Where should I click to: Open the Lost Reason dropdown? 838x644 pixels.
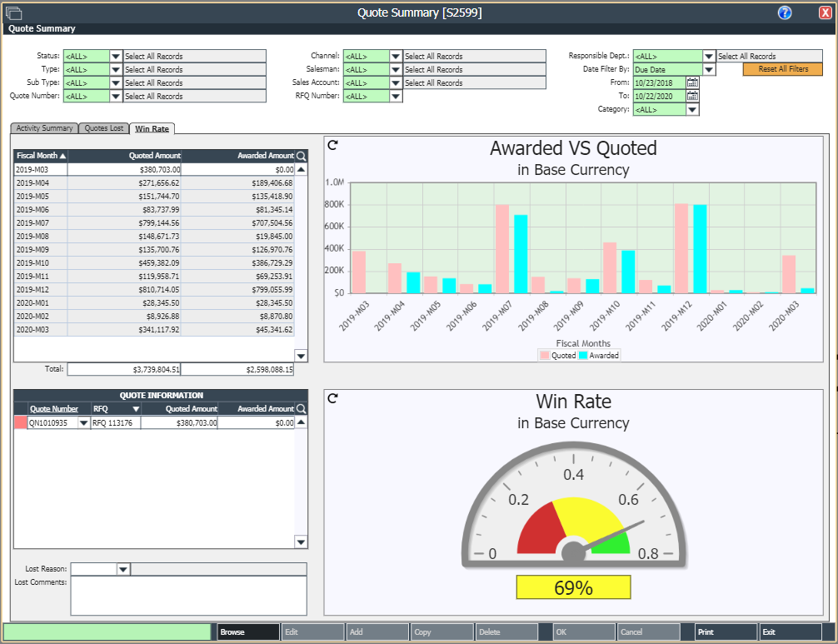[122, 569]
